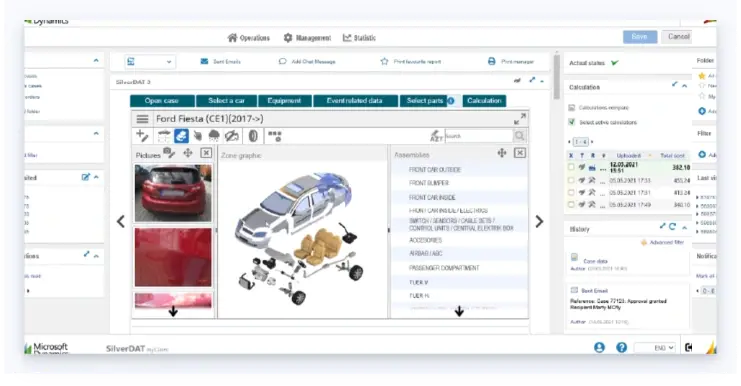
Task: Click the grid settings icon in parts toolbar
Action: point(275,136)
